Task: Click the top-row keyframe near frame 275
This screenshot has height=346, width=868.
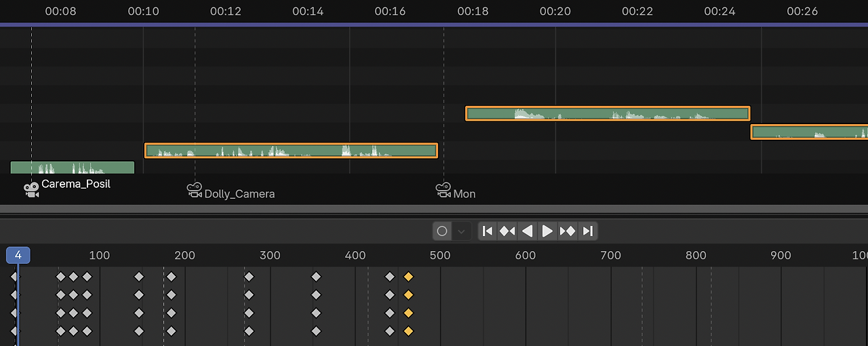Action: (x=249, y=277)
